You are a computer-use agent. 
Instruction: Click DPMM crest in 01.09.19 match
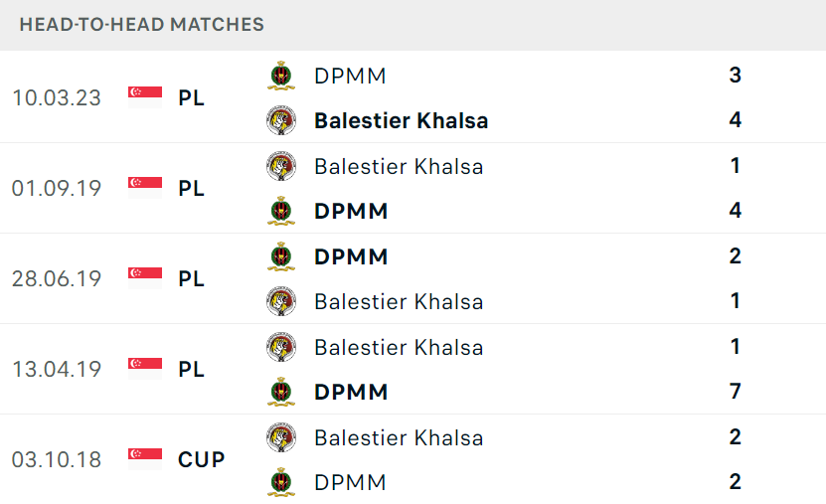pyautogui.click(x=280, y=211)
